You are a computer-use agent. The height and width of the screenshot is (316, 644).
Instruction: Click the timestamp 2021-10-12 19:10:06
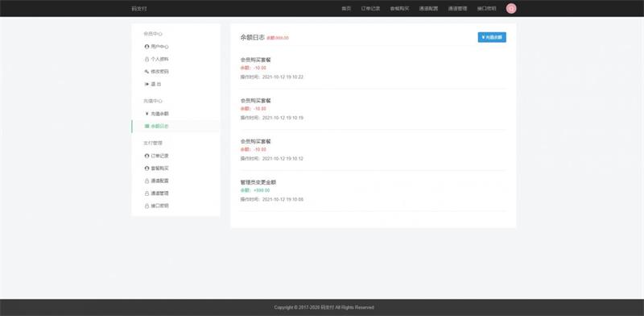283,200
